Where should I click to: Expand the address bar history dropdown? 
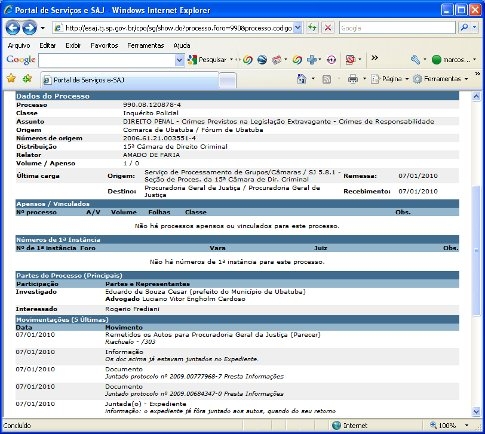[x=298, y=28]
